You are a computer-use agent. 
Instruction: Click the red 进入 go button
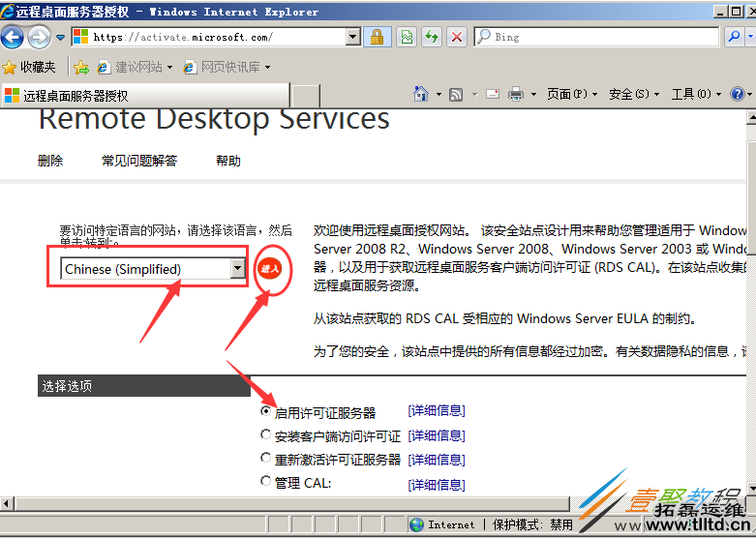point(269,269)
